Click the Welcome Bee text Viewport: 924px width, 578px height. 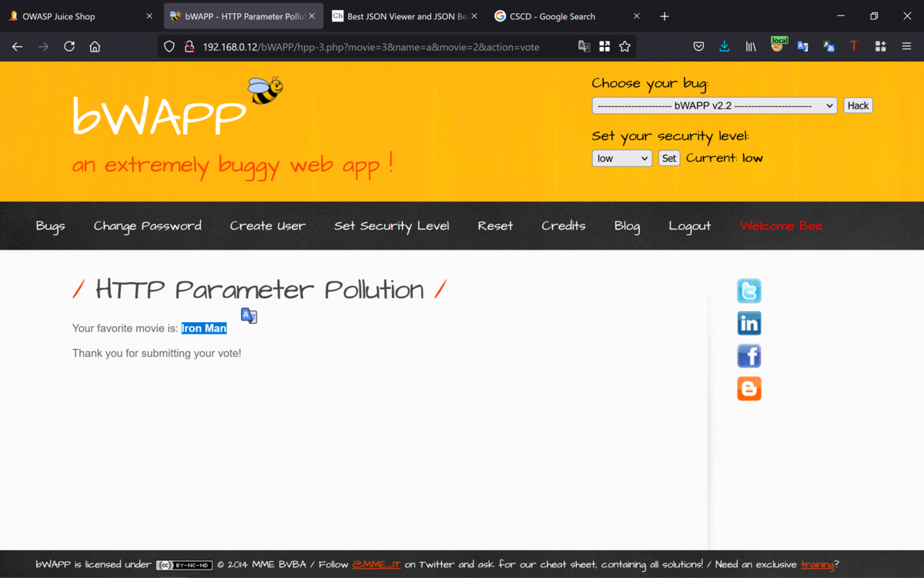781,226
